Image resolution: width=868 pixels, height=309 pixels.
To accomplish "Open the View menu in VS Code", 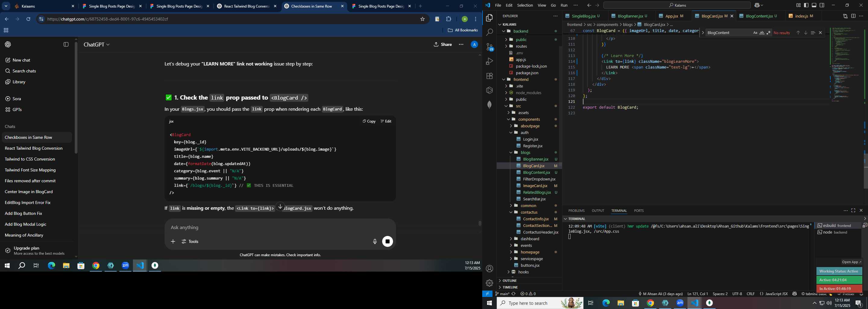I will point(542,5).
